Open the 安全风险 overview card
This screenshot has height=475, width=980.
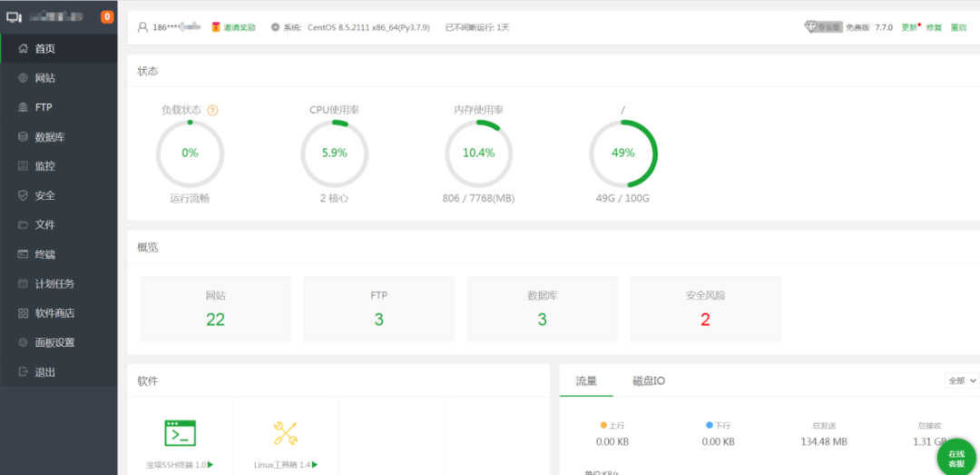tap(705, 309)
